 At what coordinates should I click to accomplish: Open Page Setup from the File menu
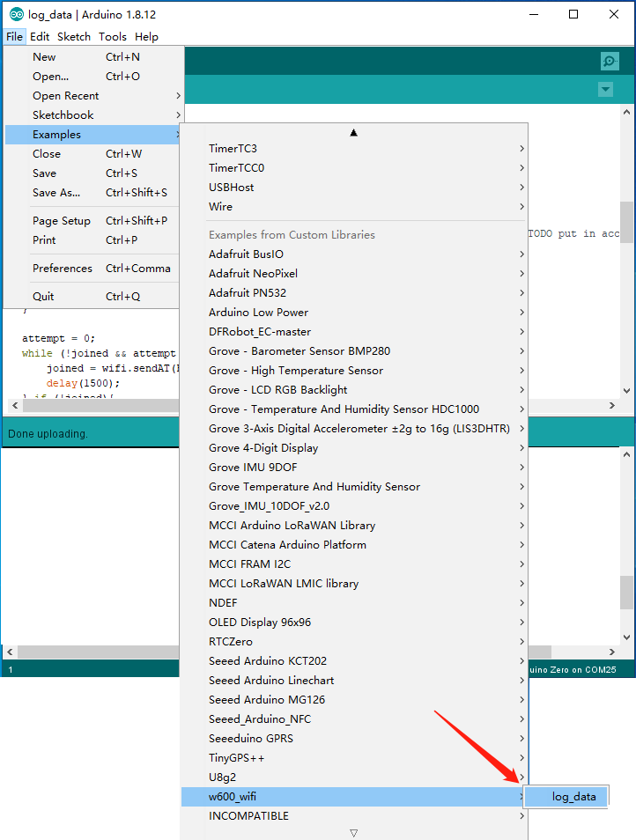click(92, 221)
